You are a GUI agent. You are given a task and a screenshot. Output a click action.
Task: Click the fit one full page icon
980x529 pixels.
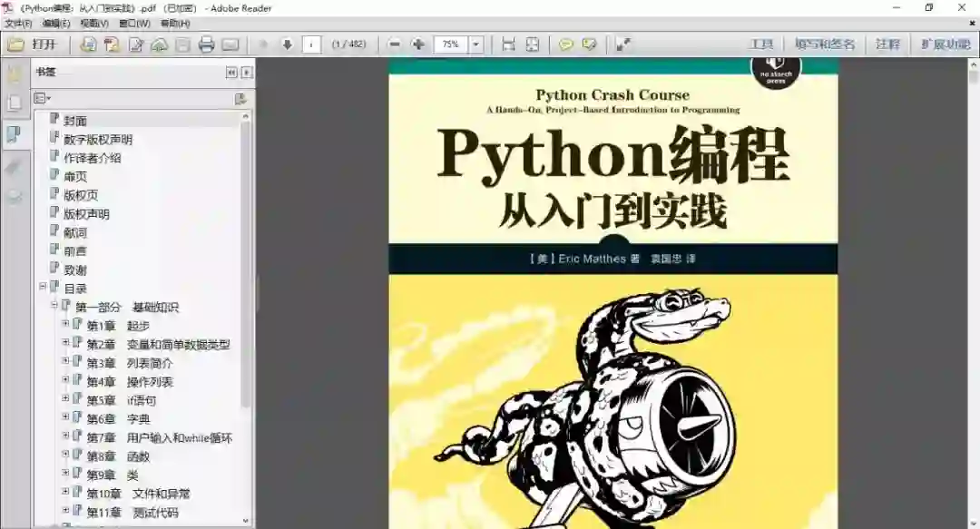pos(532,44)
